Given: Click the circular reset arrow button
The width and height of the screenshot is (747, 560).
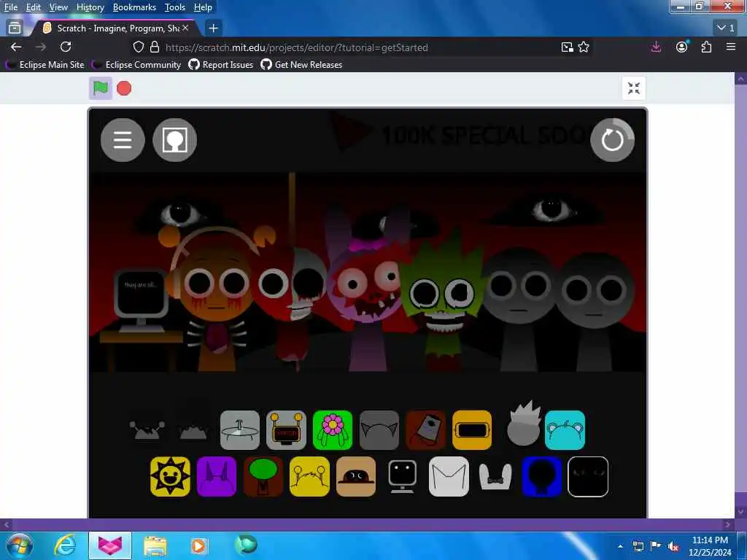Looking at the screenshot, I should pos(612,139).
